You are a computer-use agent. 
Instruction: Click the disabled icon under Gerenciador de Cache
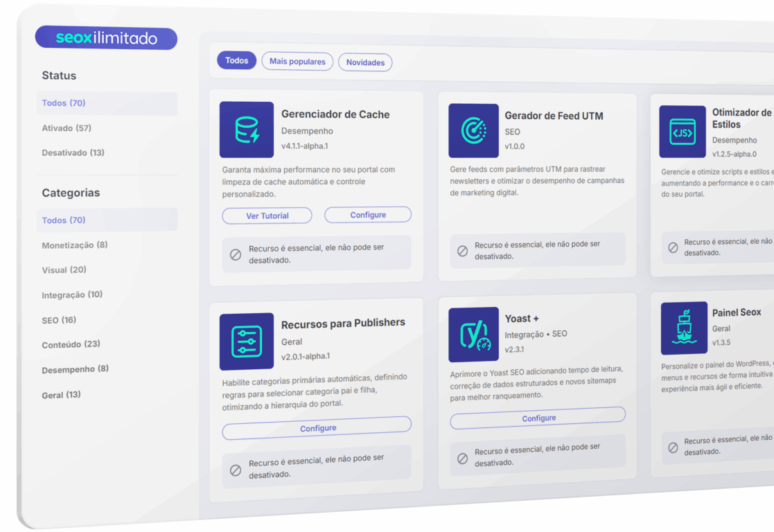click(x=236, y=254)
